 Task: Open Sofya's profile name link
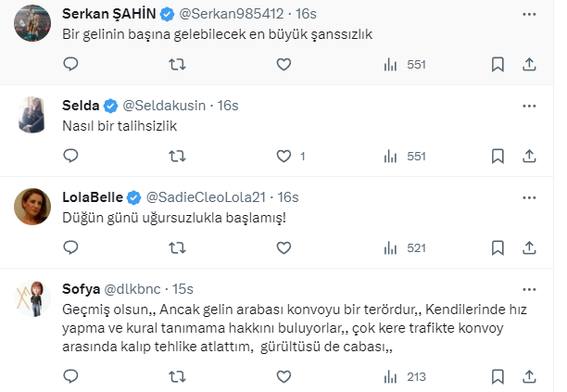[x=81, y=289]
